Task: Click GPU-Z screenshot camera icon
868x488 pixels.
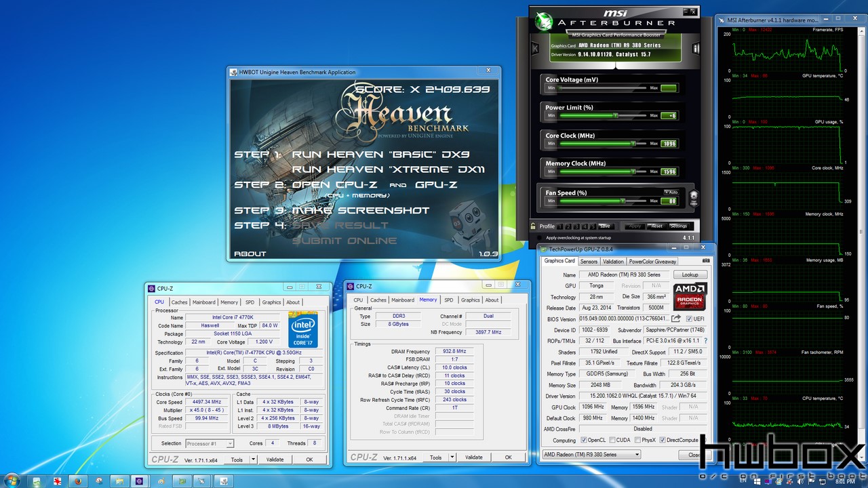Action: click(x=706, y=261)
